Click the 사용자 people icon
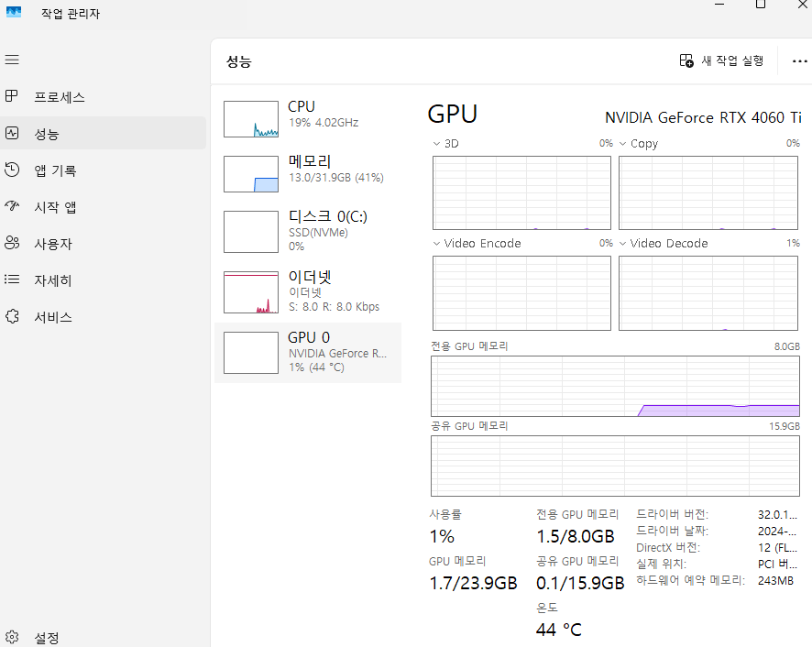Viewport: 812px width, 647px height. point(12,243)
